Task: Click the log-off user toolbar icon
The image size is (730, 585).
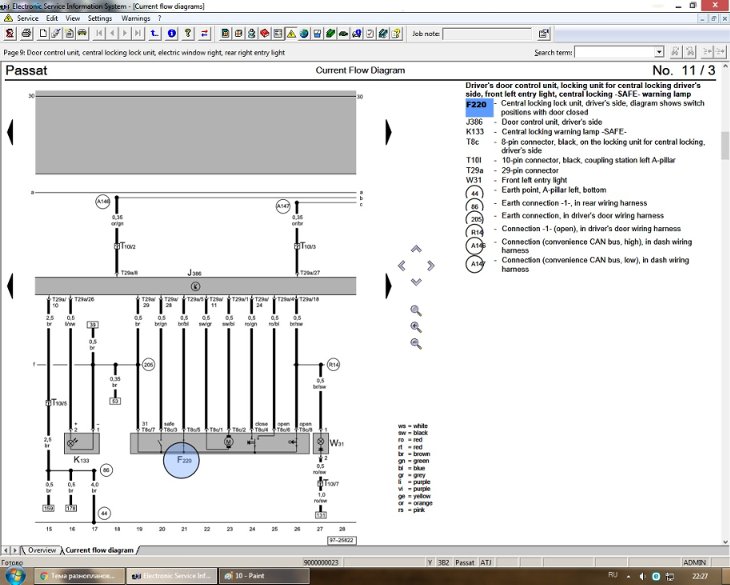Action: point(10,34)
